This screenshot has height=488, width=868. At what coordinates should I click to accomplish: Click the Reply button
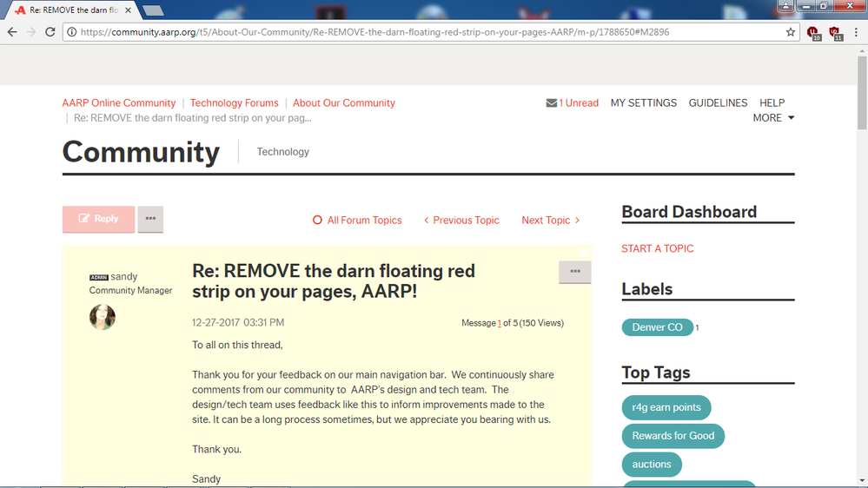pyautogui.click(x=98, y=219)
